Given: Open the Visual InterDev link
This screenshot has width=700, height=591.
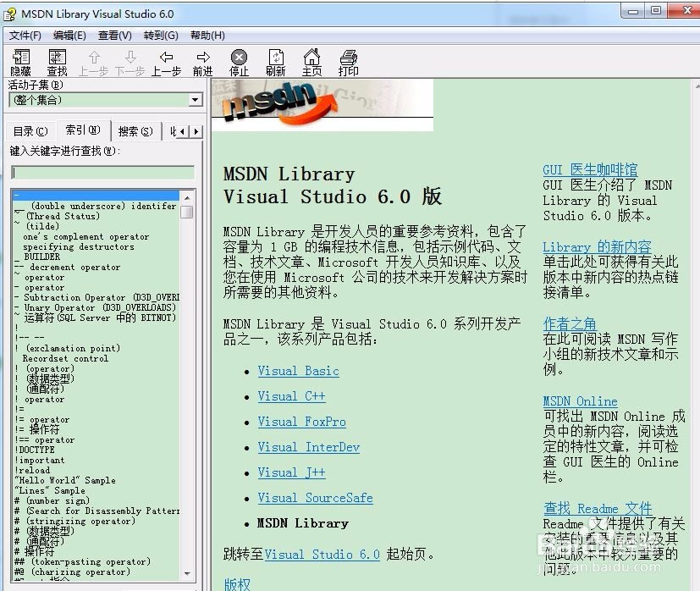Looking at the screenshot, I should click(x=308, y=448).
